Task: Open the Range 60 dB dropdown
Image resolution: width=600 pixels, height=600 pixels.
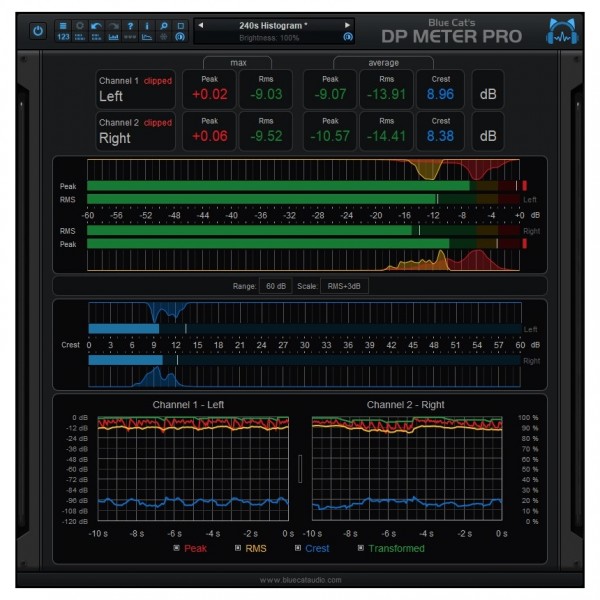Action: [276, 286]
